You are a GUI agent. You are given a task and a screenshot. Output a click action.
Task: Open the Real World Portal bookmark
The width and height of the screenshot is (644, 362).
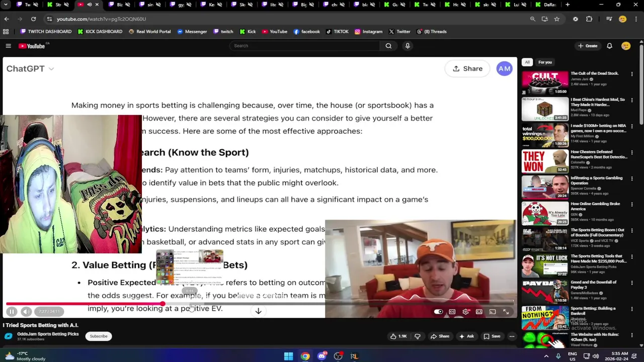click(150, 31)
